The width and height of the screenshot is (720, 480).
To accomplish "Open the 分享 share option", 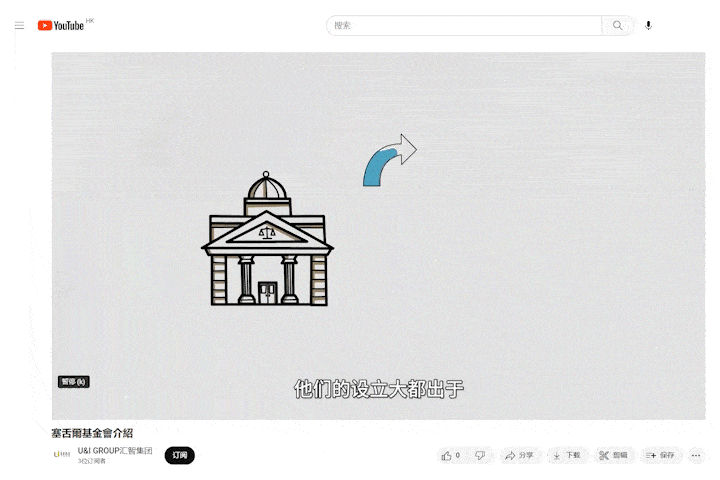I will (x=519, y=455).
